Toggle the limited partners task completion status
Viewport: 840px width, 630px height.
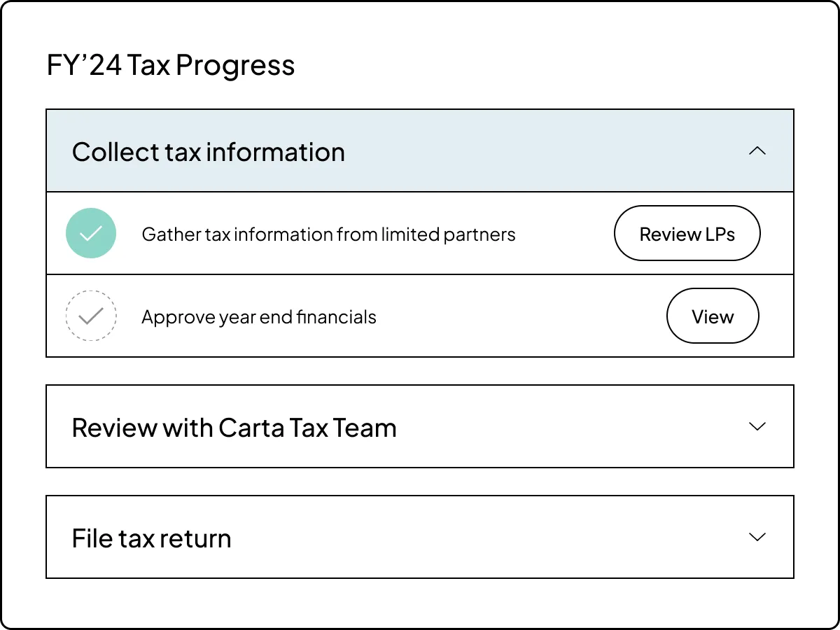[x=91, y=232]
